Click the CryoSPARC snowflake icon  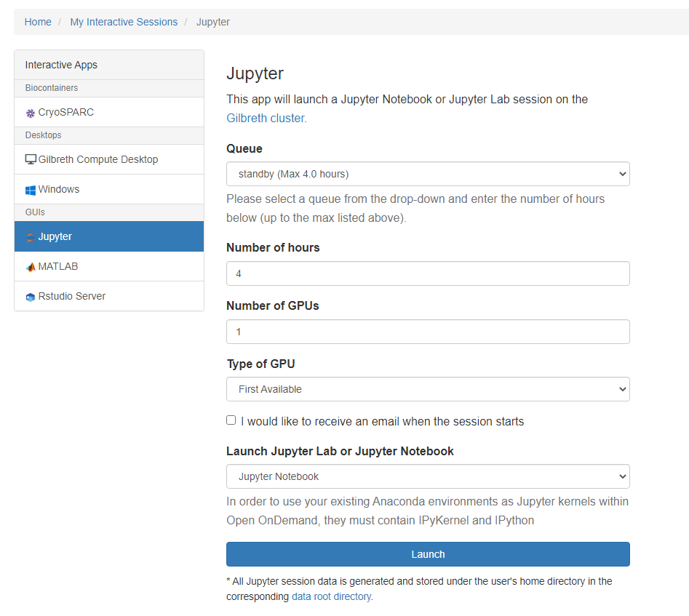tap(31, 113)
